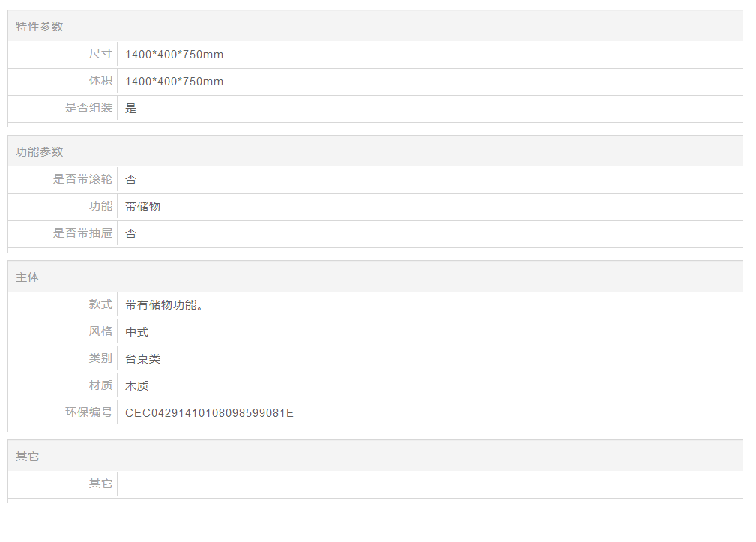
Task: Select the 主体 section header
Action: (28, 277)
